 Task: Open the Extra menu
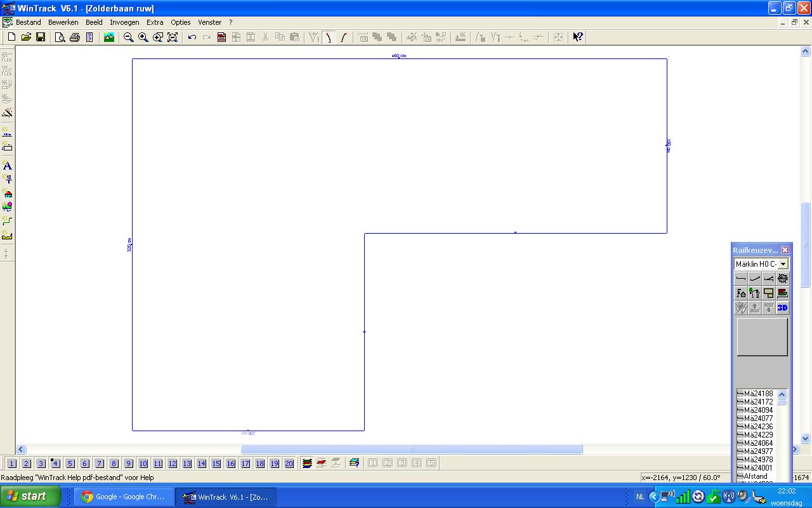[x=155, y=22]
